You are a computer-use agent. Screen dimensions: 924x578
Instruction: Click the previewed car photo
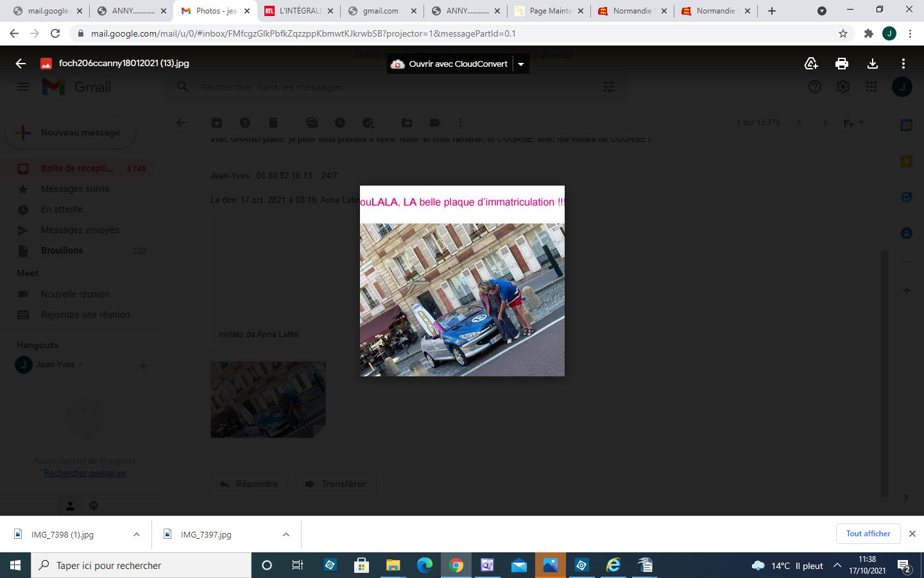point(462,300)
